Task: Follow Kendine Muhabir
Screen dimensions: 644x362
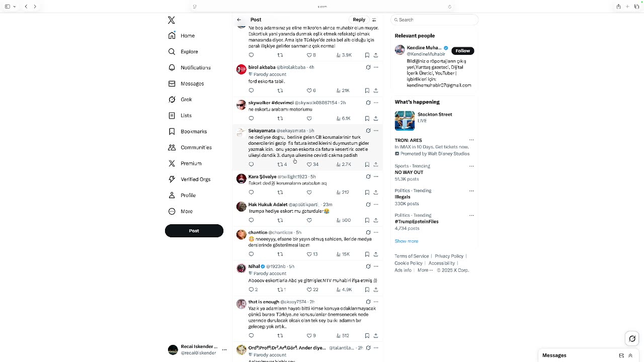Action: pos(463,51)
